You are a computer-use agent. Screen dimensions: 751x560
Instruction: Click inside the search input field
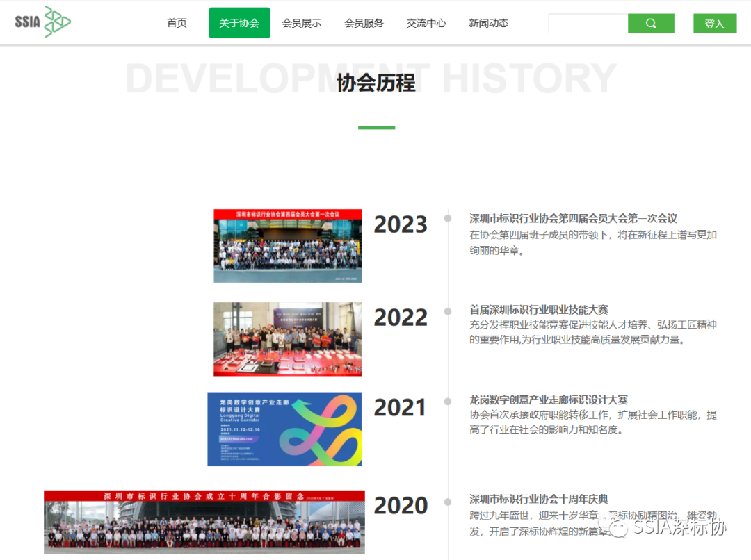click(588, 23)
